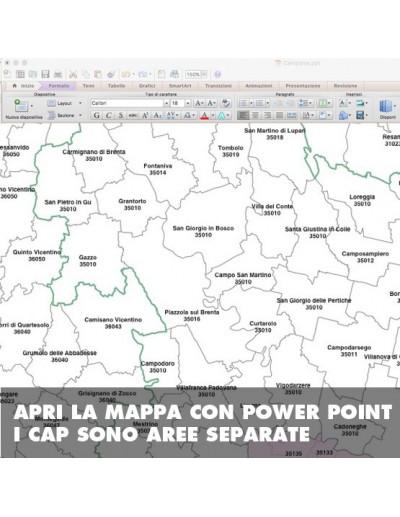Switch to the Presentazione tab
The width and height of the screenshot is (400, 517).
303,86
